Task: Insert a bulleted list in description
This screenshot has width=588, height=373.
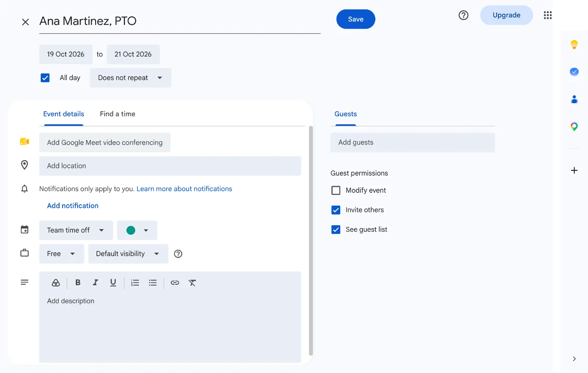Action: pos(153,283)
